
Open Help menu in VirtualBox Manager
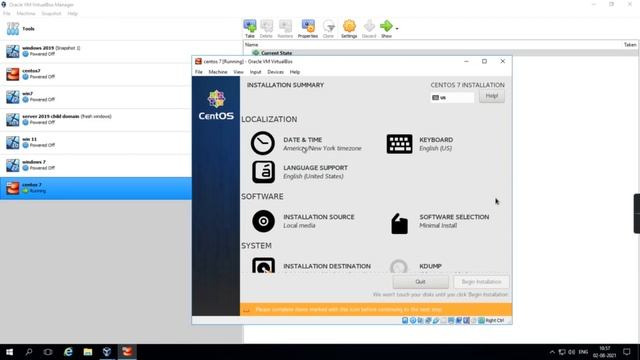click(72, 13)
